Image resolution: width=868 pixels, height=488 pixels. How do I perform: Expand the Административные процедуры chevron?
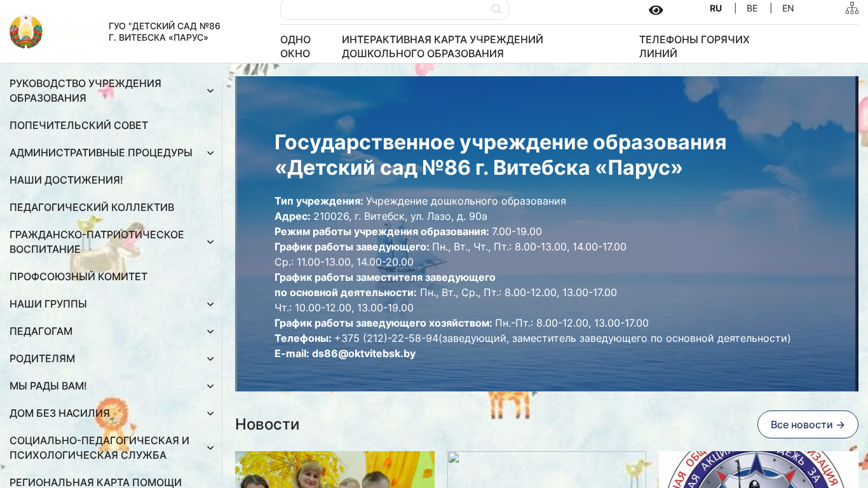[210, 153]
